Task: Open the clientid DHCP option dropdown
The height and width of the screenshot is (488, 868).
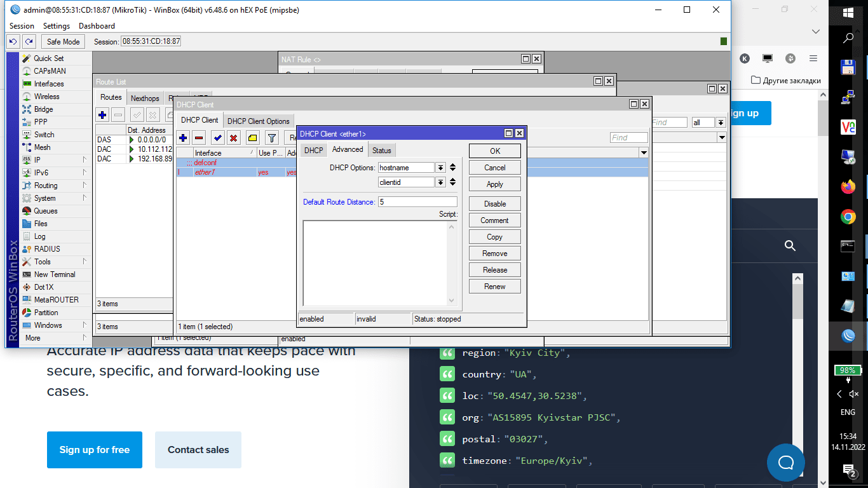Action: [440, 182]
